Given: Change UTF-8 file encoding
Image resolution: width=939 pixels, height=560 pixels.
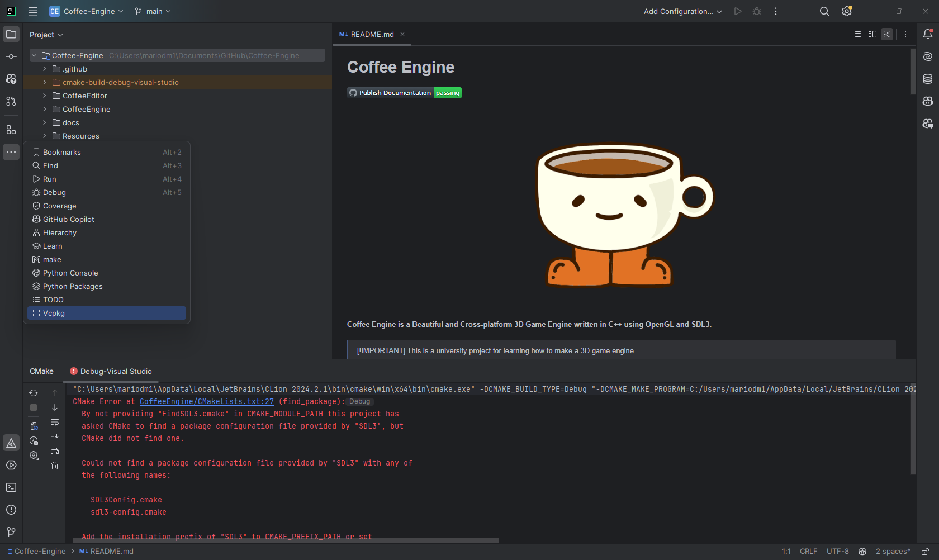Looking at the screenshot, I should [838, 552].
